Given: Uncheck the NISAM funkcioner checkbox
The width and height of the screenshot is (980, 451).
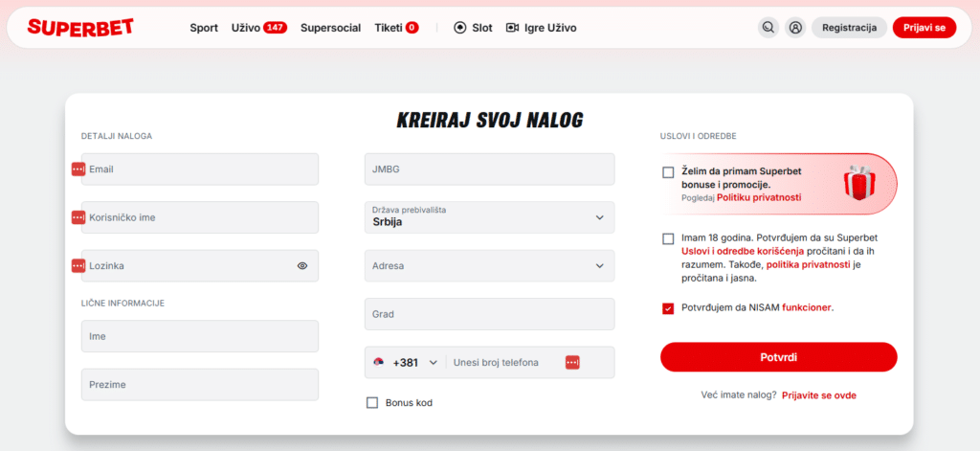Looking at the screenshot, I should tap(668, 308).
